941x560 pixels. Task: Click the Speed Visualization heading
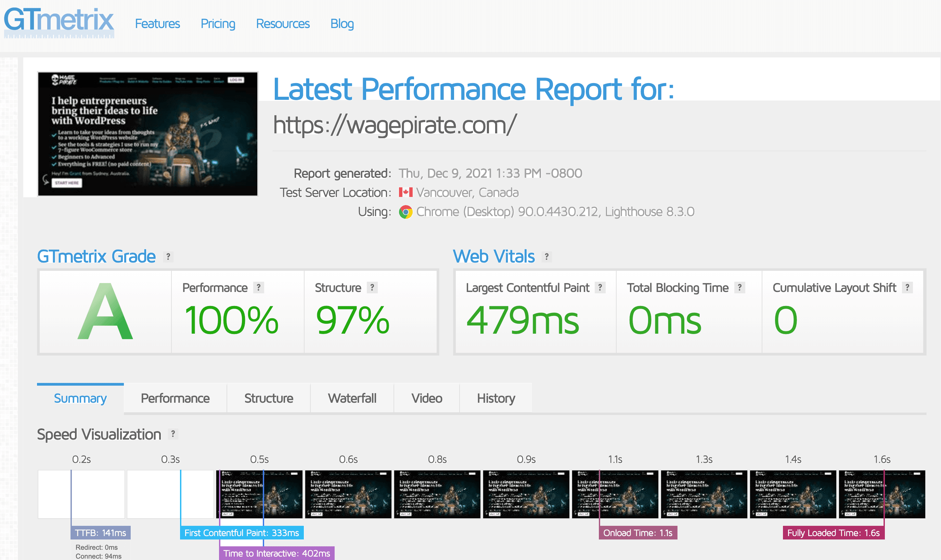tap(99, 434)
